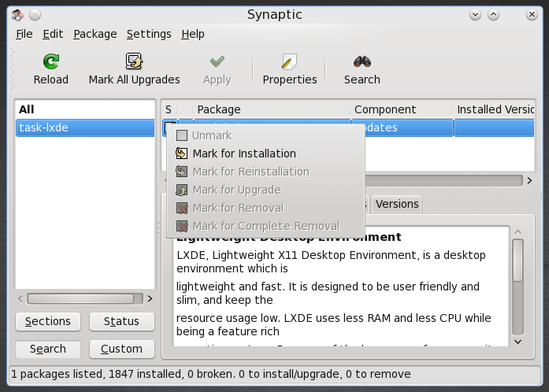549x392 pixels.
Task: Click the Sections filter button
Action: [48, 321]
